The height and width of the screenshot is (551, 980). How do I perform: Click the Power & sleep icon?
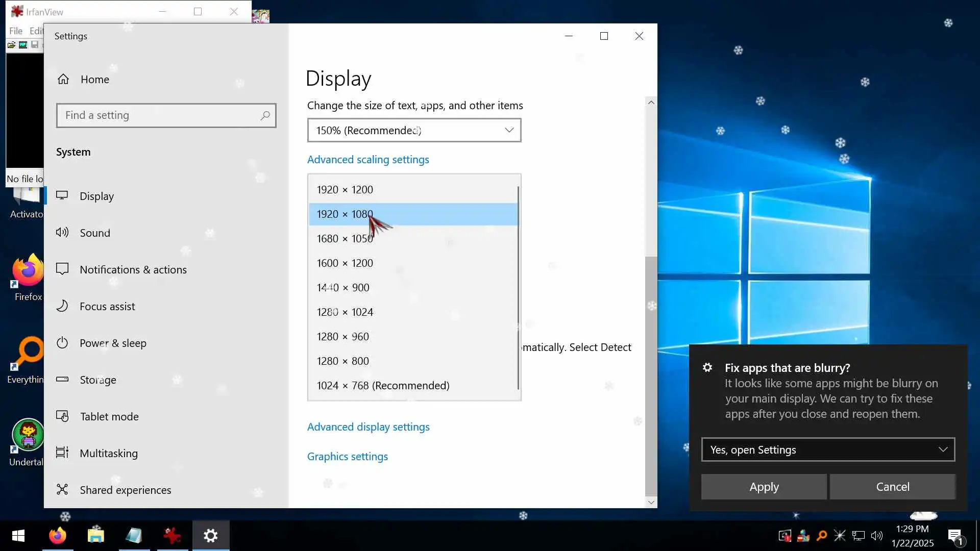[x=62, y=343]
